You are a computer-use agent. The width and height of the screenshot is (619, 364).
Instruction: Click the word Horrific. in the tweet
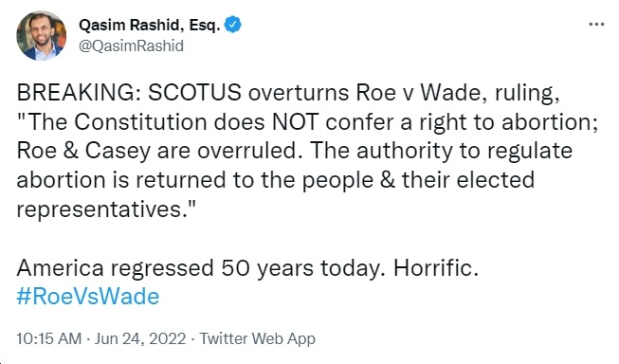(x=436, y=267)
